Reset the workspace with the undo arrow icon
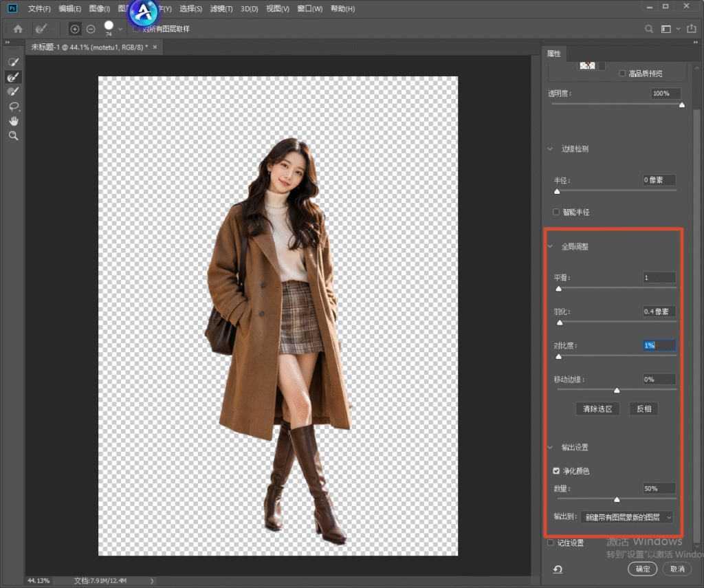Screen dimensions: 704x588 point(558,569)
